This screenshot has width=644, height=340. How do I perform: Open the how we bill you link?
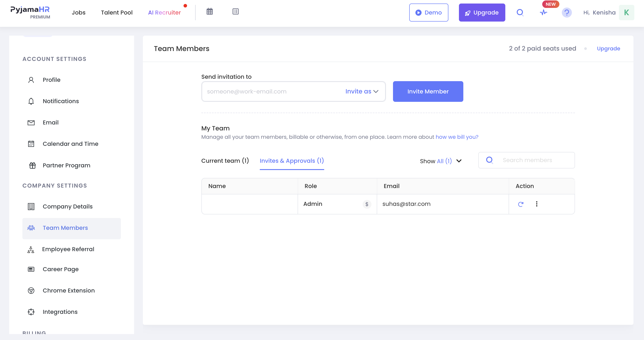457,137
